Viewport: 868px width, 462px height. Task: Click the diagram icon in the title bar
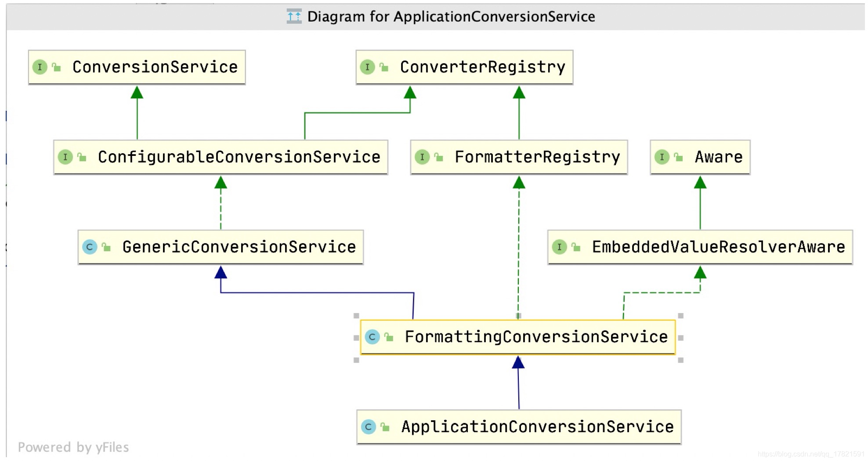point(294,17)
